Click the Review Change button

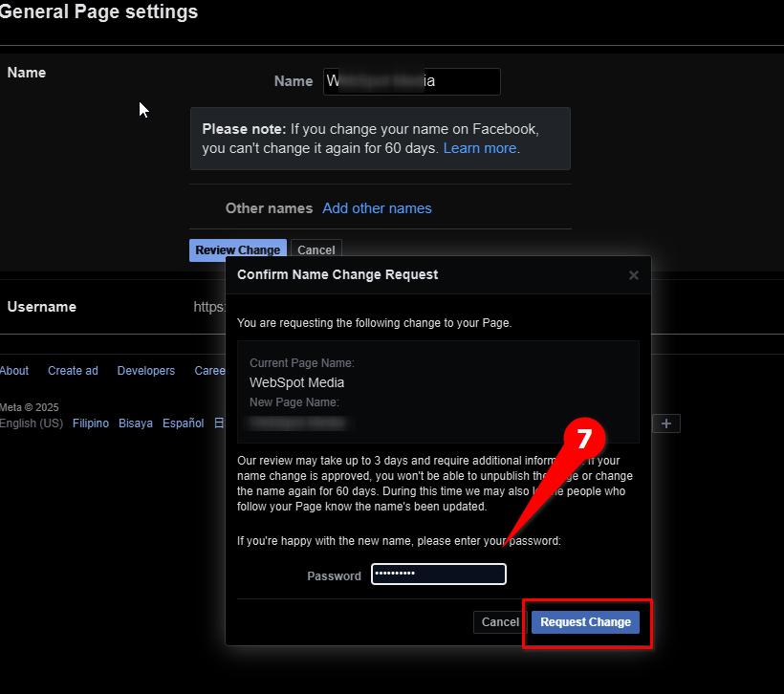pyautogui.click(x=237, y=250)
